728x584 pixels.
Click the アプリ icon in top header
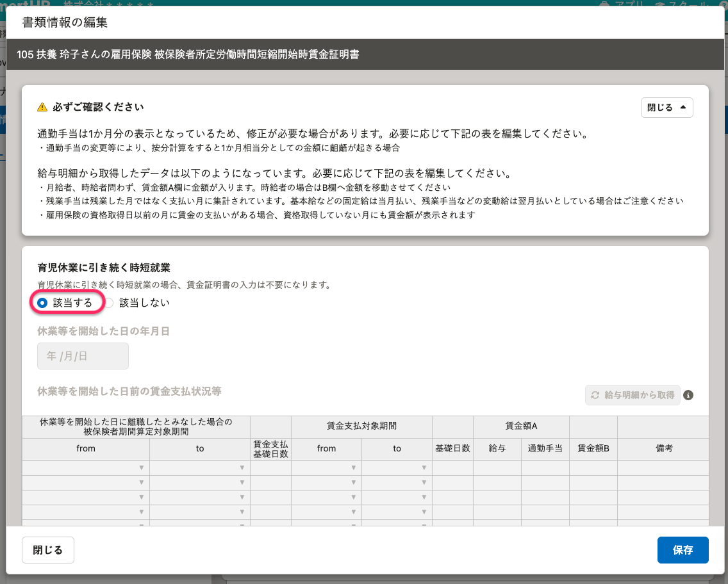click(x=604, y=4)
